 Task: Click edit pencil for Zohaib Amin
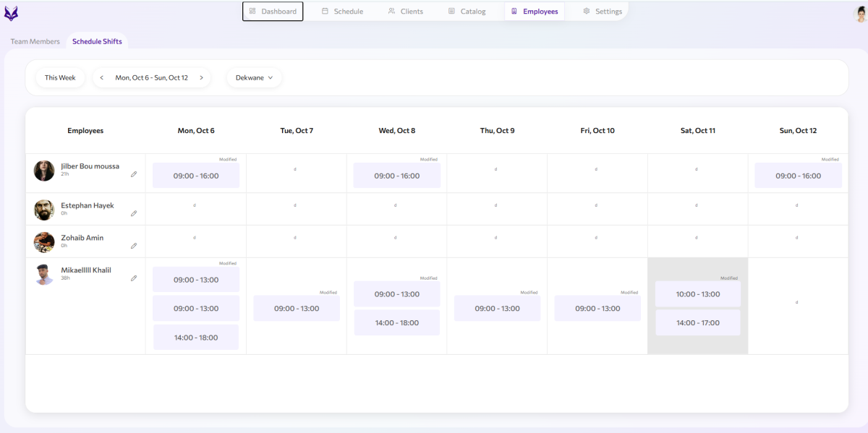click(x=134, y=246)
